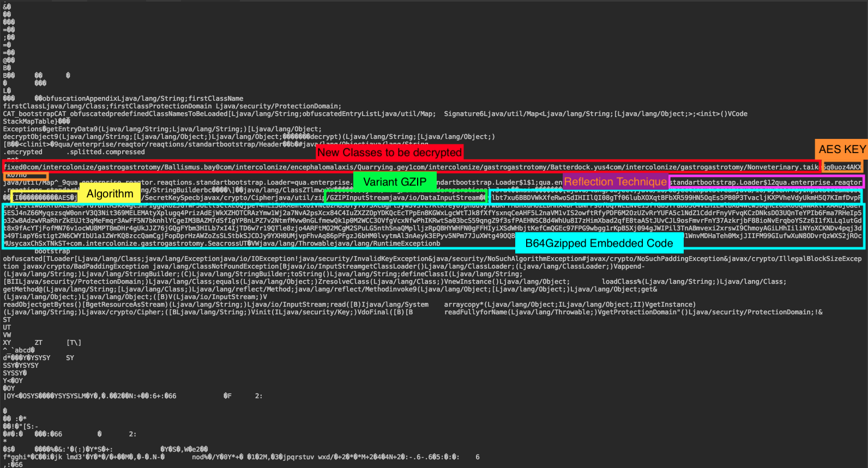
Task: Click the 'getProtectionDomain' method name
Action: 639,312
